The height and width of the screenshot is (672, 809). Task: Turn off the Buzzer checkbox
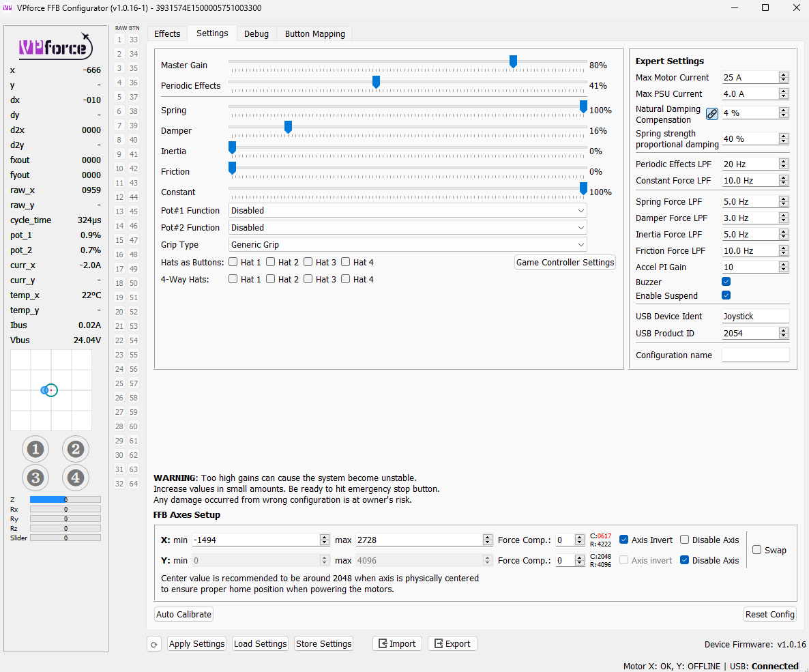click(726, 282)
